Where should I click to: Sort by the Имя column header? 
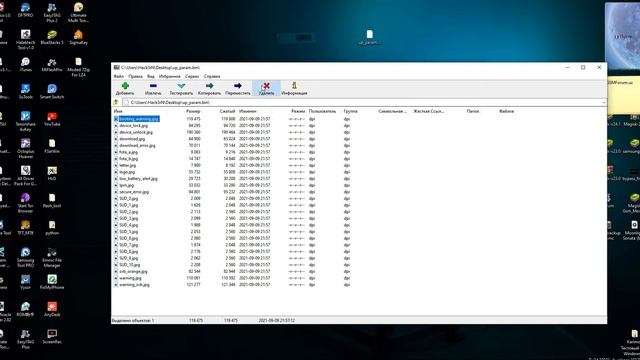point(118,111)
